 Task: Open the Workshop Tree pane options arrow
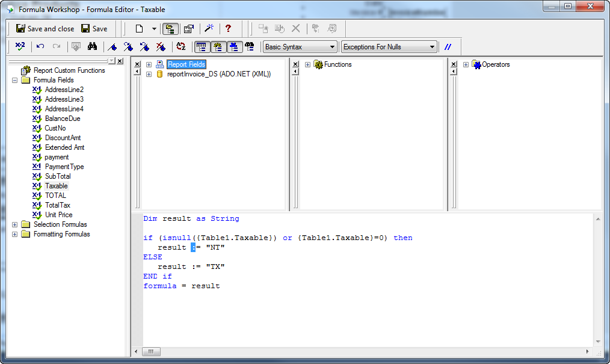click(x=112, y=61)
